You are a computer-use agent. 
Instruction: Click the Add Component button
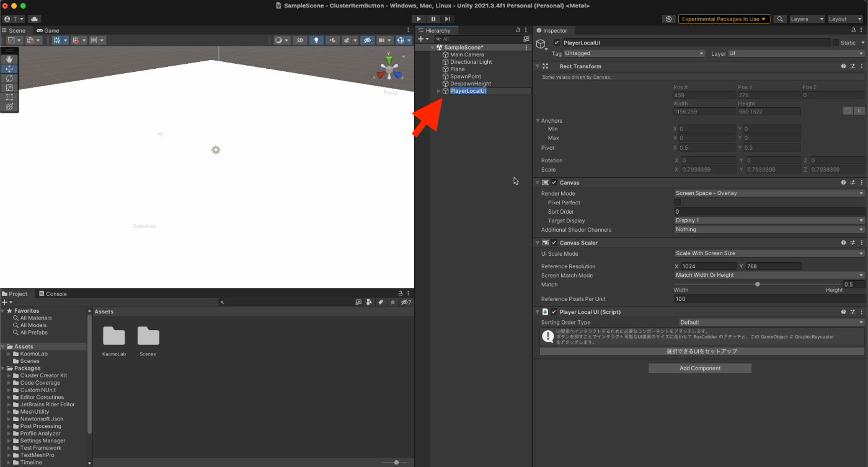700,368
